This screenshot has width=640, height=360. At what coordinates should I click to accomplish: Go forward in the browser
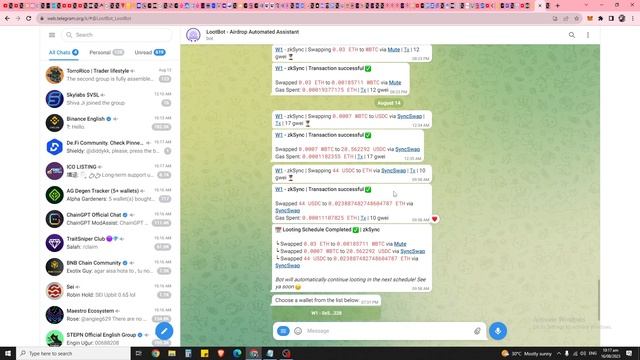coord(18,18)
